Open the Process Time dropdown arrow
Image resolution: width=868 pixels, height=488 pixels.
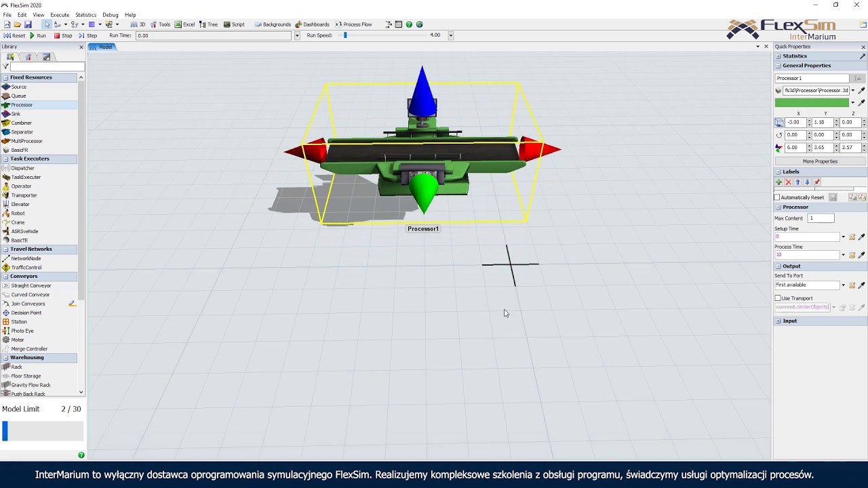843,255
